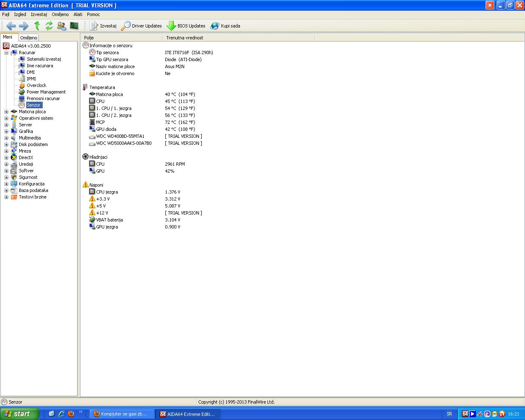
Task: Expand the Operativni sistem node
Action: pos(6,118)
